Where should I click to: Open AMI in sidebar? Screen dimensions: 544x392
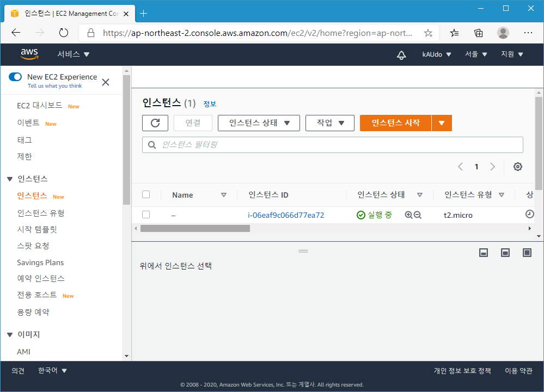[x=23, y=352]
